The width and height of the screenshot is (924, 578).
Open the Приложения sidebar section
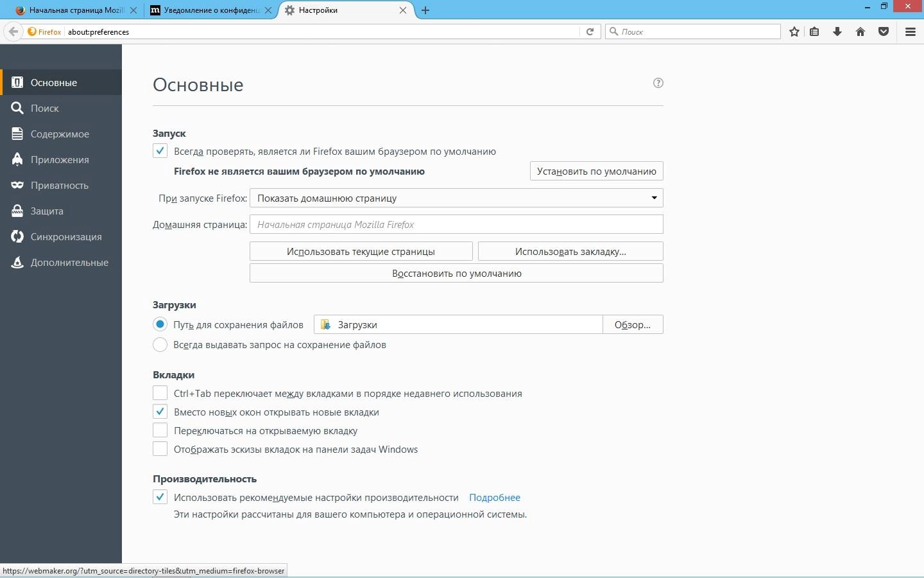pos(61,159)
